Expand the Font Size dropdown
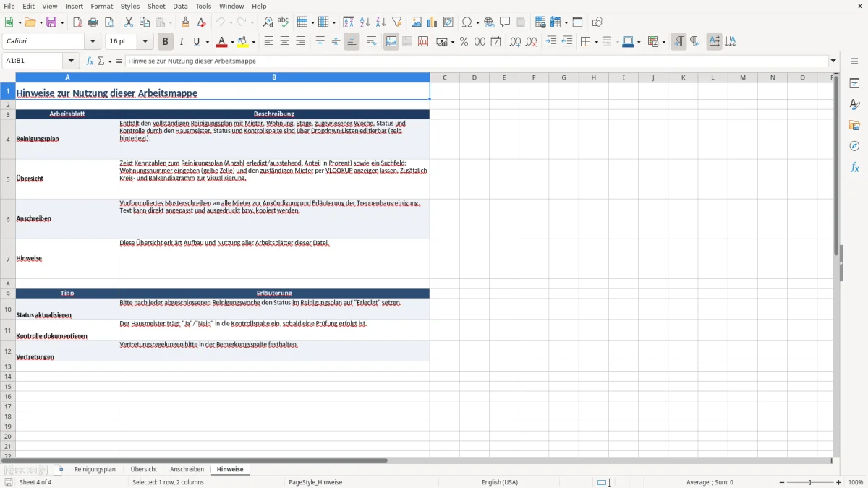Screen dimensions: 868x488 coord(145,42)
